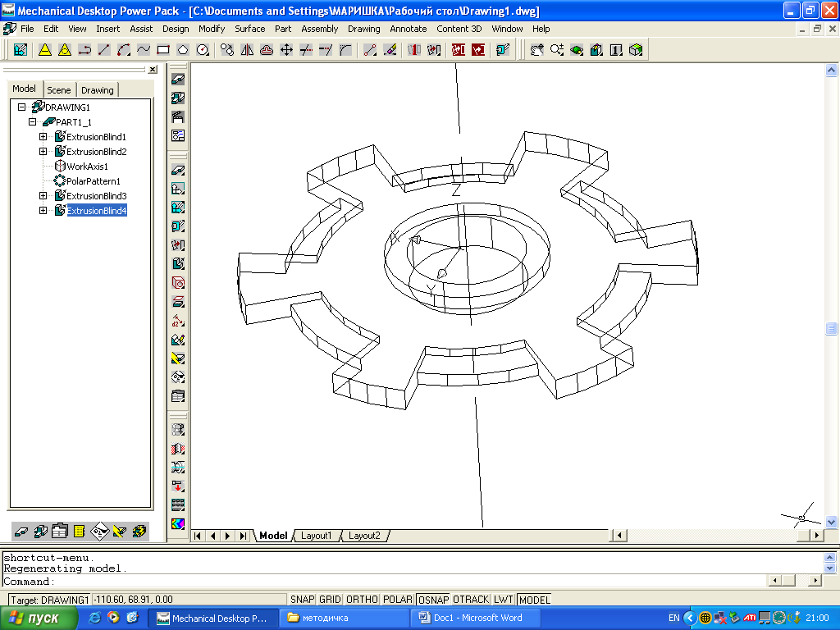Click the cube shading icon in toolbar
The height and width of the screenshot is (630, 840).
(x=636, y=50)
